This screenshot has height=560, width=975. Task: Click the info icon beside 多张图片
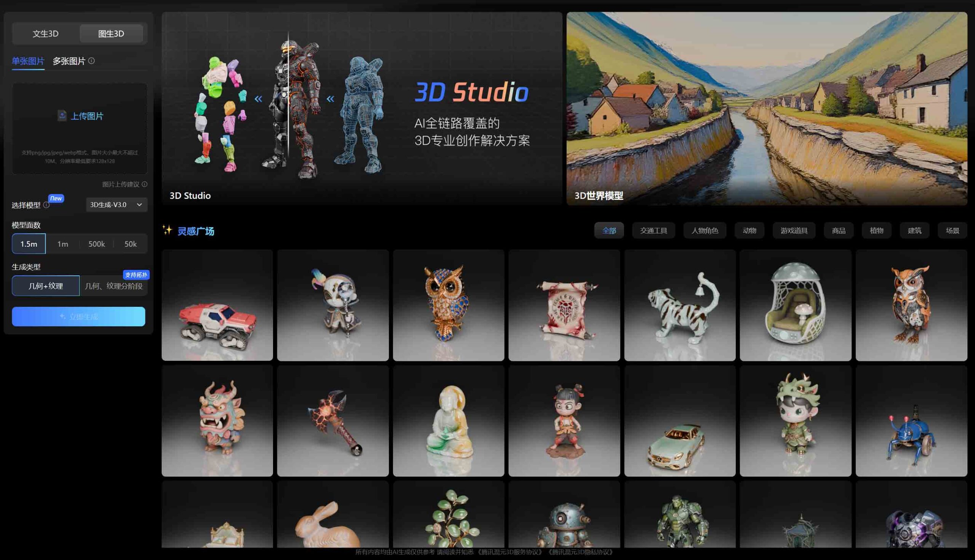[x=91, y=61]
